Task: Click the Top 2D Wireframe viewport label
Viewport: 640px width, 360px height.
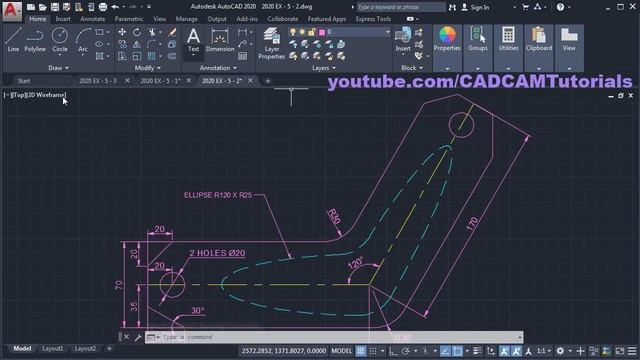Action: [35, 95]
